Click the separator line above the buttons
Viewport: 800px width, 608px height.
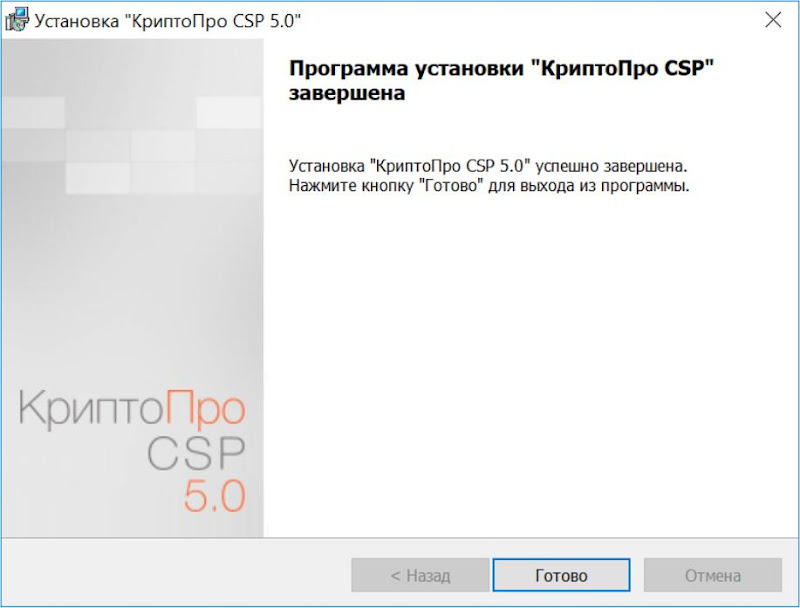click(400, 538)
